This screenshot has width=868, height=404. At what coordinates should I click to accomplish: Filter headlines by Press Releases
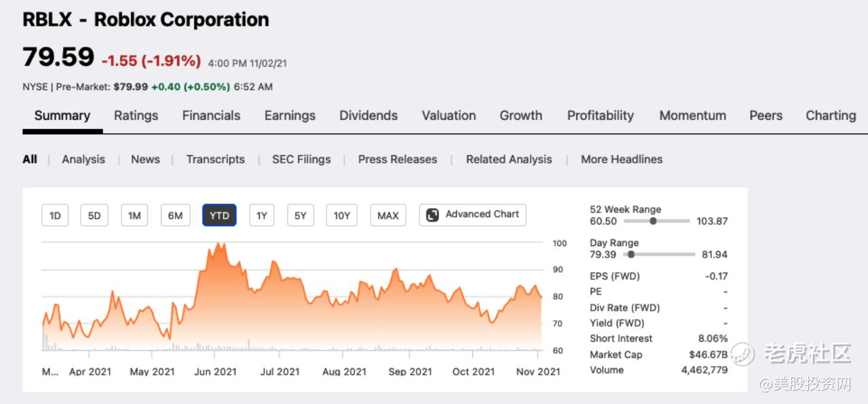click(x=398, y=159)
